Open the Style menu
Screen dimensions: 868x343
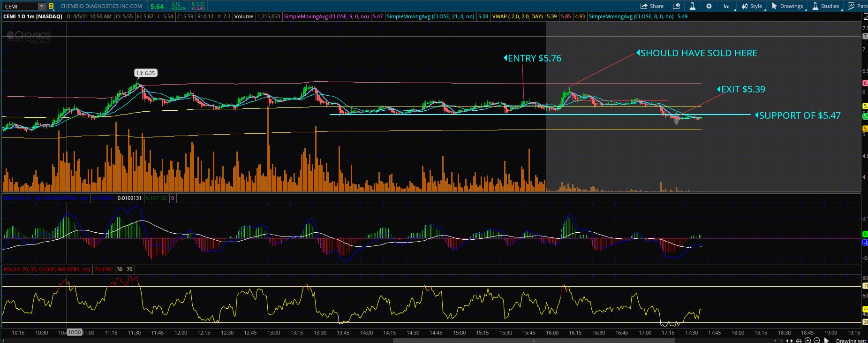coord(752,6)
